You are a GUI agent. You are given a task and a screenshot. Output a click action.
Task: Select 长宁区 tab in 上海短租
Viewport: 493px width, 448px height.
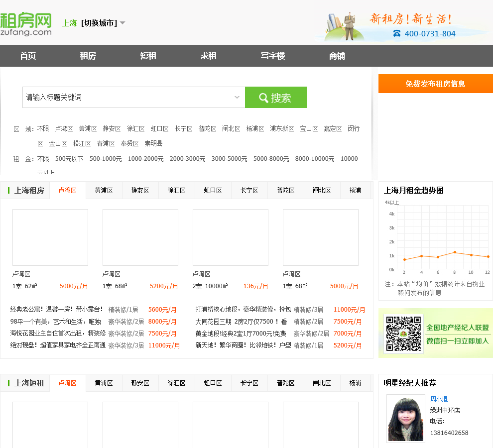click(x=249, y=383)
